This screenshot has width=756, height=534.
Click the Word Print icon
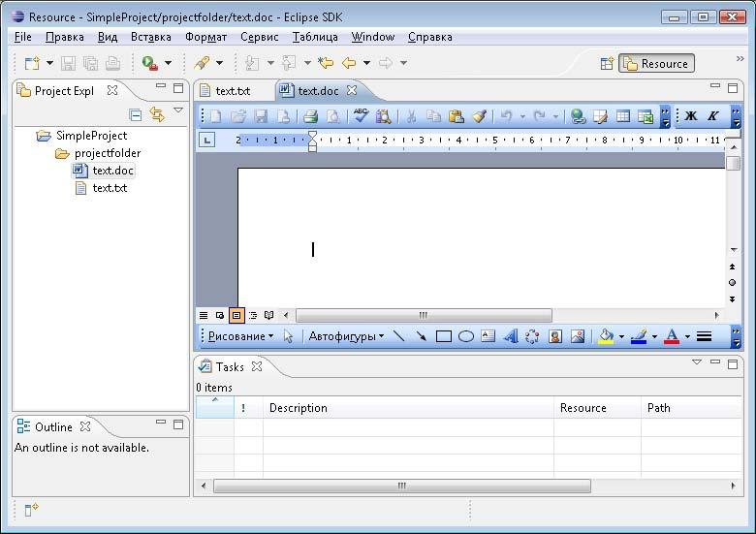point(310,116)
